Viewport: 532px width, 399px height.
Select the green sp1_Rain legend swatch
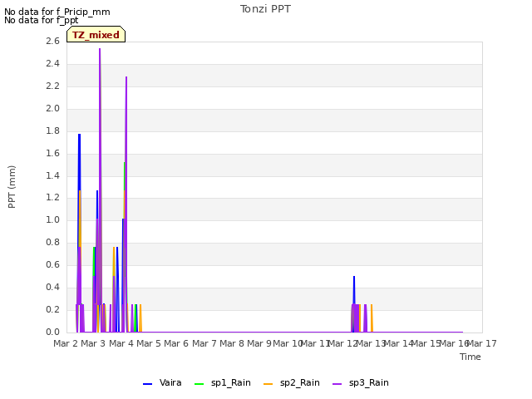[x=199, y=384]
